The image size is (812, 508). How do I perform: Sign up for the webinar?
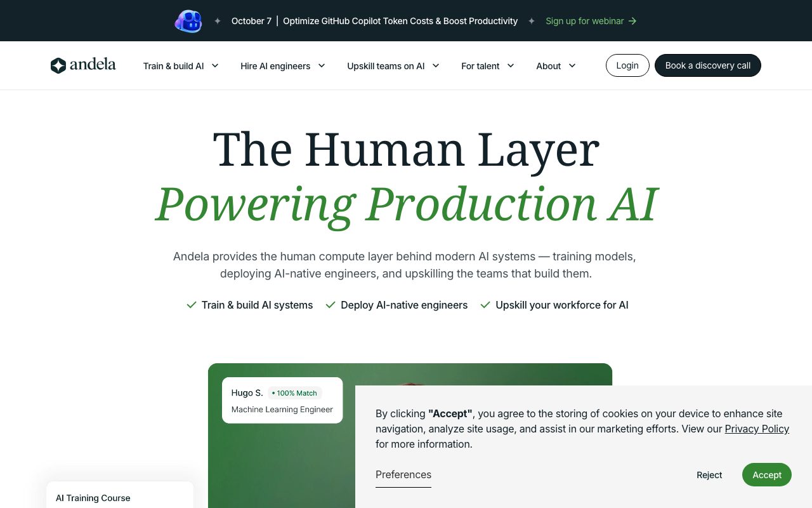coord(591,21)
